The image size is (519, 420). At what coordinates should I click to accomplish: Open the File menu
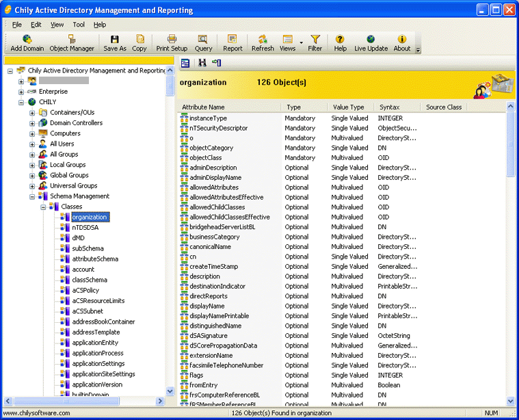pos(17,25)
